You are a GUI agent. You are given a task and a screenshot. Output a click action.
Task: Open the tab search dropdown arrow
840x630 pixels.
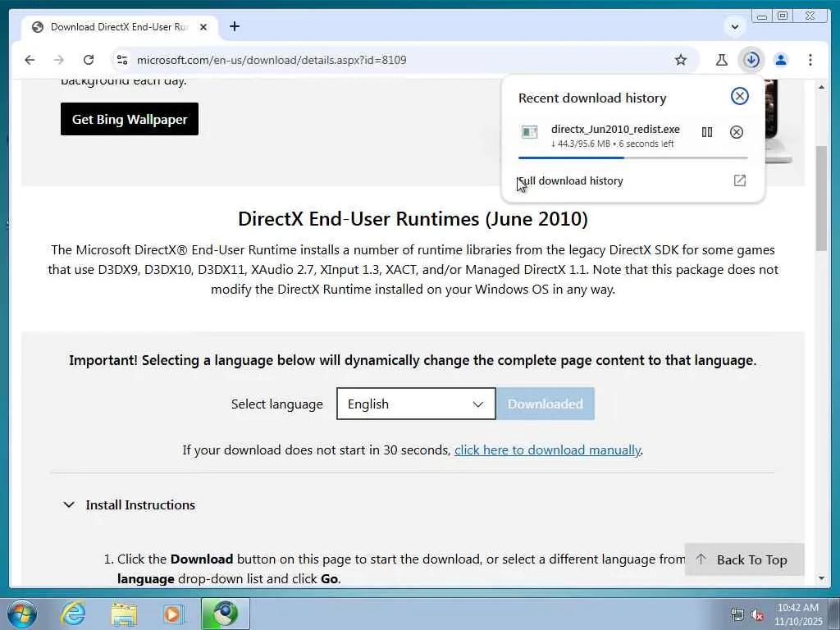pos(734,27)
